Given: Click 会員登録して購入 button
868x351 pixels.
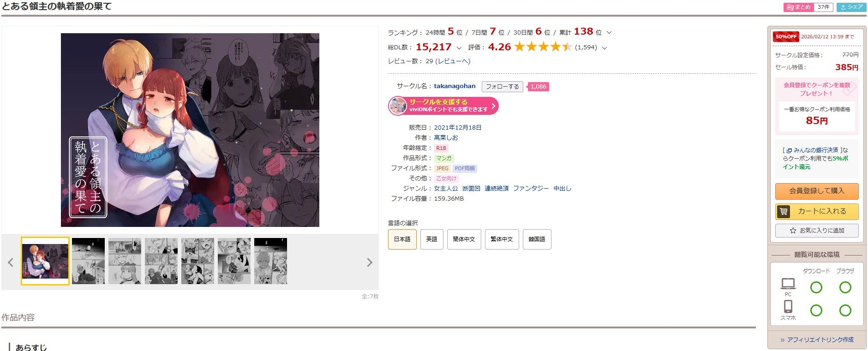Looking at the screenshot, I should tap(817, 191).
